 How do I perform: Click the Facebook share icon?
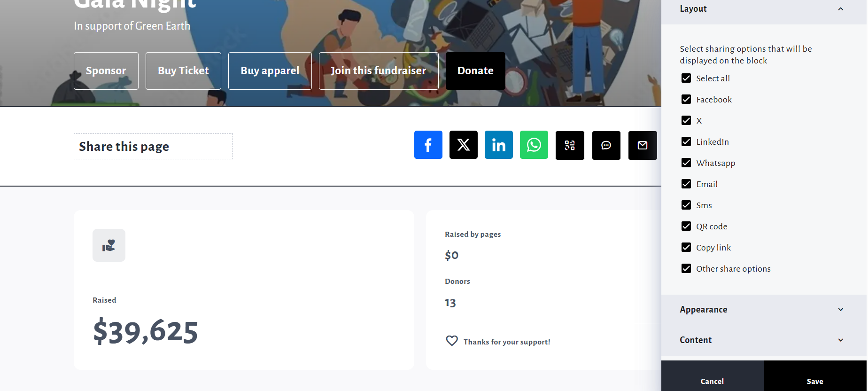click(x=428, y=145)
